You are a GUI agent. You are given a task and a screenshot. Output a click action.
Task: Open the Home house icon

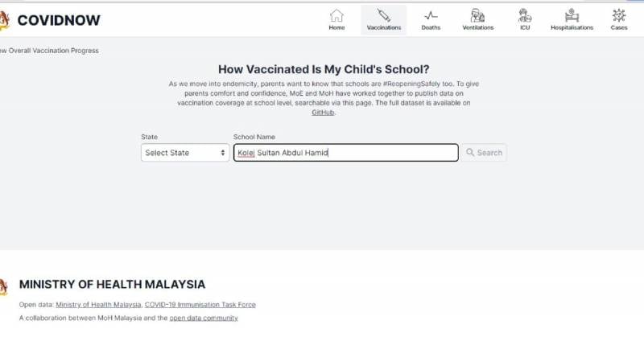click(x=336, y=15)
